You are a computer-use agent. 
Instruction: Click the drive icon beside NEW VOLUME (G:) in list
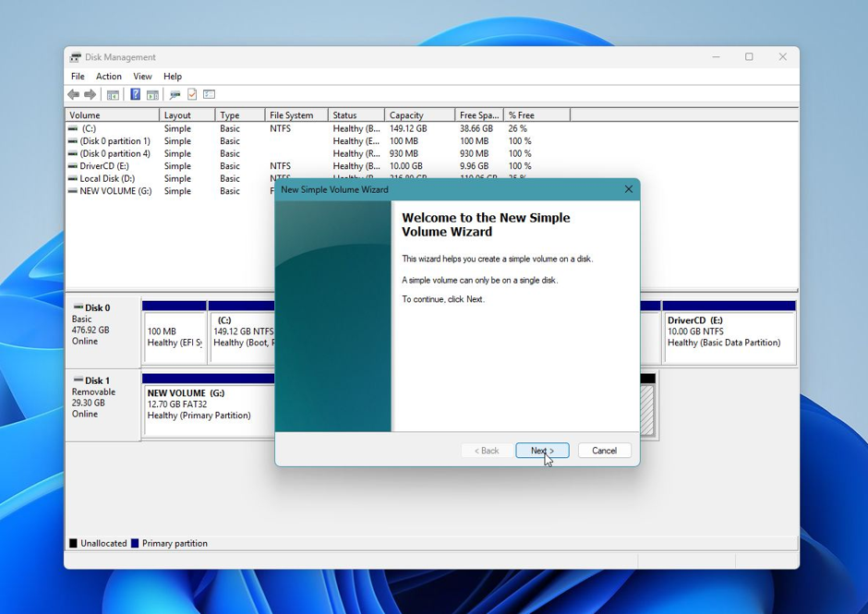click(x=73, y=191)
